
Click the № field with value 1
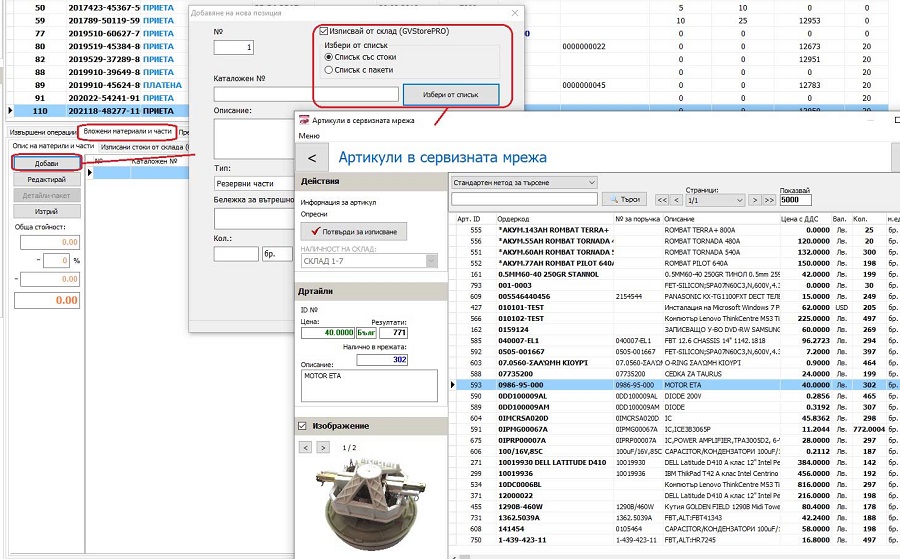point(234,47)
